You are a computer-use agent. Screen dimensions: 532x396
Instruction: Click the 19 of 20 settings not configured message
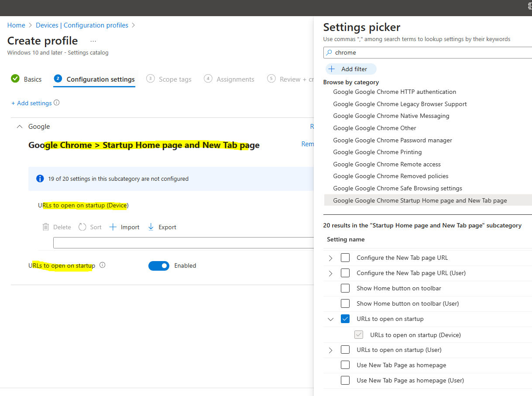point(118,179)
